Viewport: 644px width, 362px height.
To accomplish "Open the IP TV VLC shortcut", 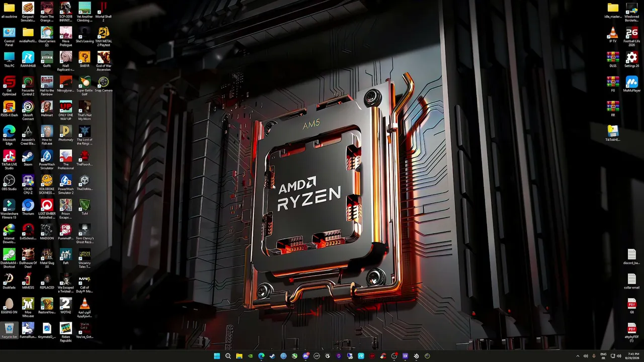I will tap(613, 35).
